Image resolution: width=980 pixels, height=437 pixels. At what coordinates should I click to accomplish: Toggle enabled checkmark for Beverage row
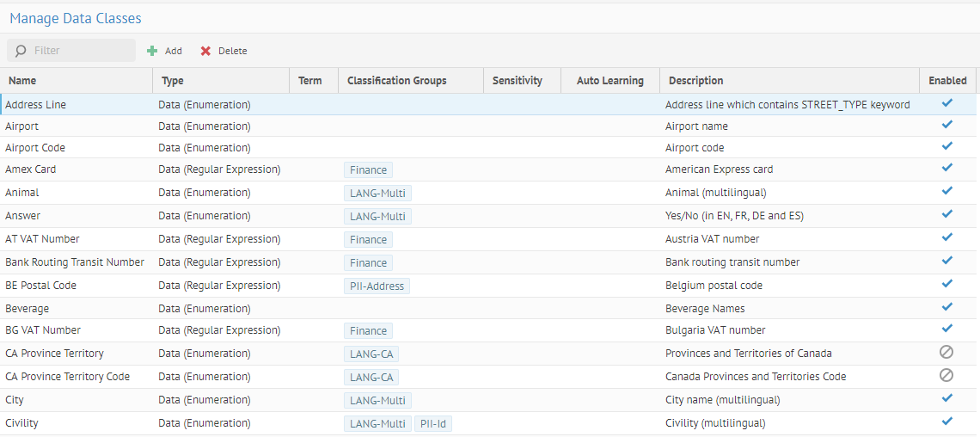(946, 306)
